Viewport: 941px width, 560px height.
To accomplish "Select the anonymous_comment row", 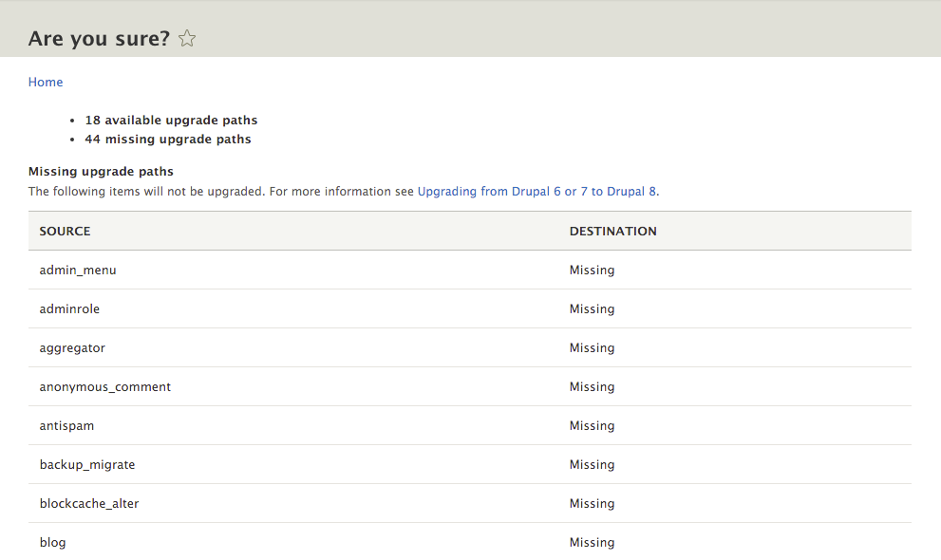I will point(470,386).
